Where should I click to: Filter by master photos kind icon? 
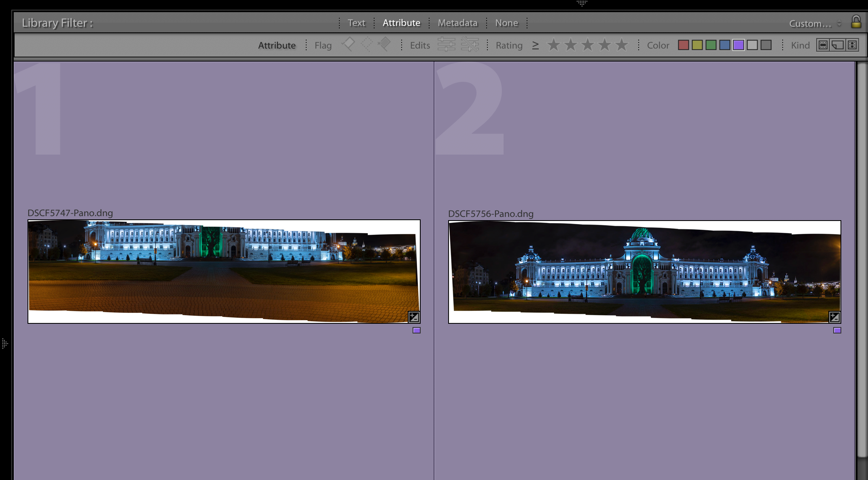pyautogui.click(x=823, y=45)
